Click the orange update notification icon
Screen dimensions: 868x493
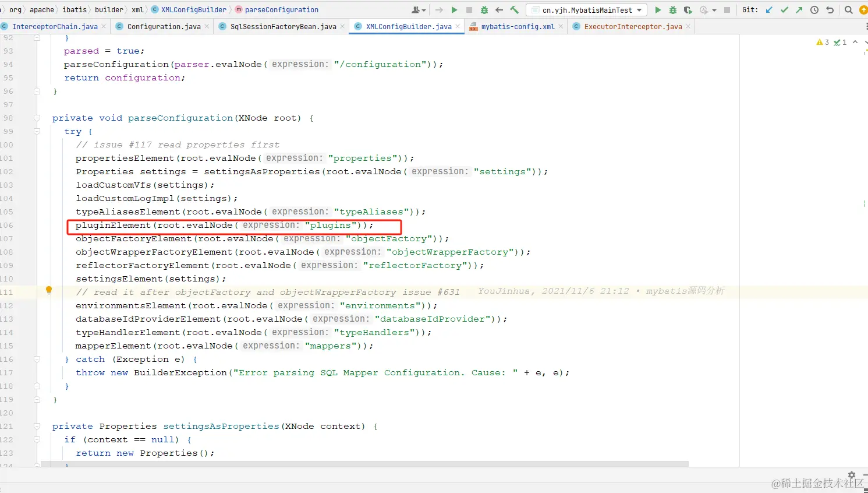[863, 10]
